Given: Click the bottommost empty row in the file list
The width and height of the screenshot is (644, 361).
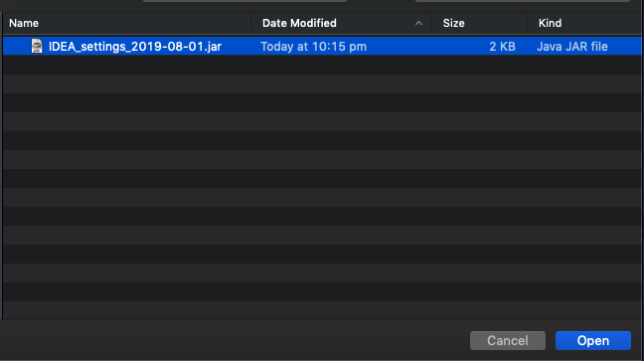Looking at the screenshot, I should [322, 310].
